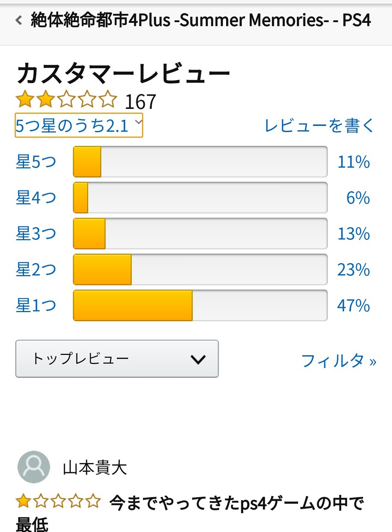
Task: Expand the 5つ星のうち2.1 rating dropdown
Action: click(x=79, y=125)
